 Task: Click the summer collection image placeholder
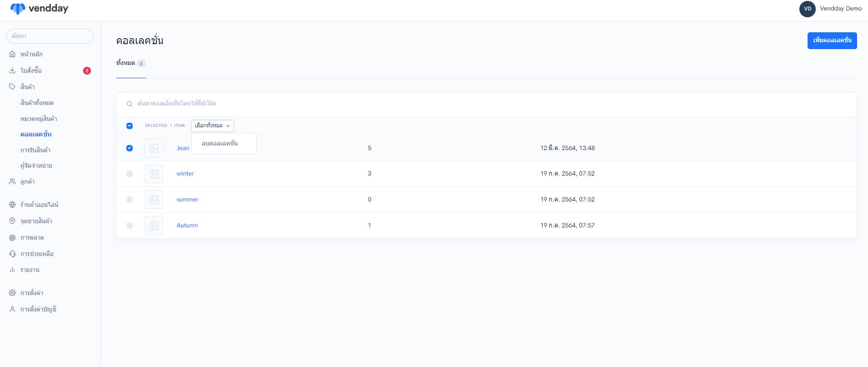click(154, 200)
